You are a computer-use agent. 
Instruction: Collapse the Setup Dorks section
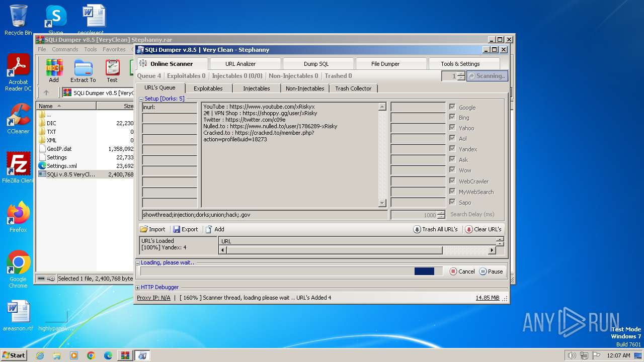click(141, 99)
